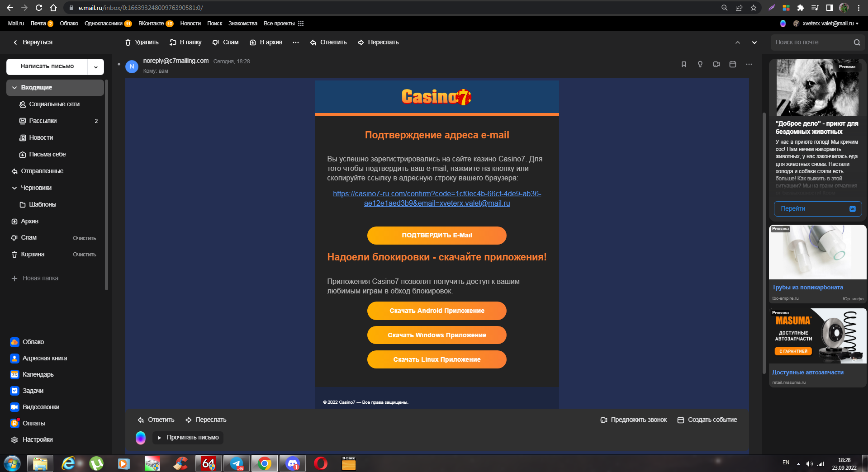
Task: Open Поиск in the top bar
Action: [x=215, y=24]
